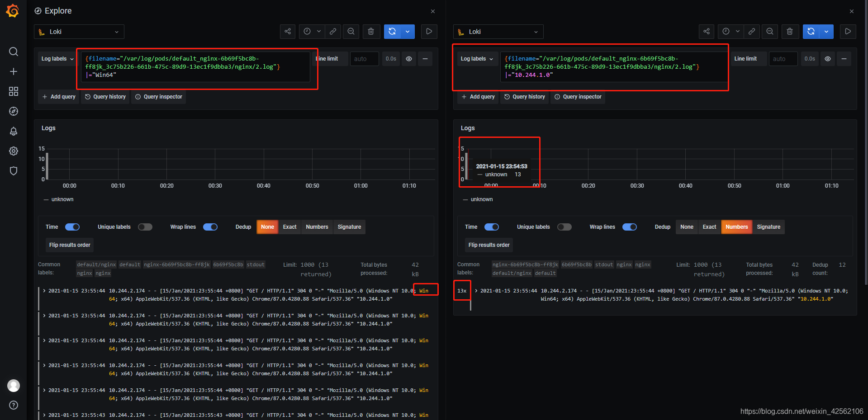The image size is (868, 420).
Task: Select Dedup None in left pane
Action: (267, 227)
